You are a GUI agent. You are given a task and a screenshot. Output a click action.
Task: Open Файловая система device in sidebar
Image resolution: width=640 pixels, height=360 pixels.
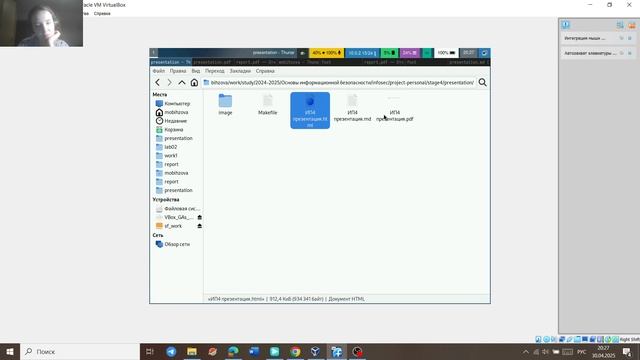click(x=178, y=209)
